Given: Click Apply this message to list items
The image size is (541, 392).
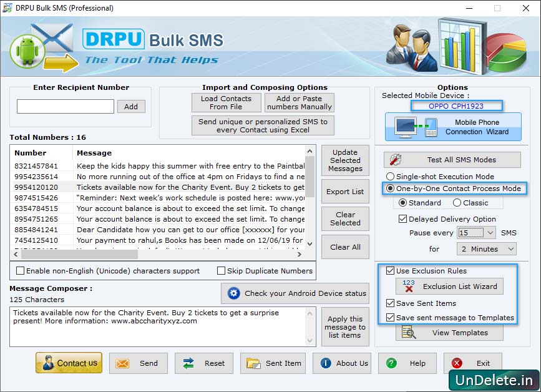Looking at the screenshot, I should tap(345, 327).
